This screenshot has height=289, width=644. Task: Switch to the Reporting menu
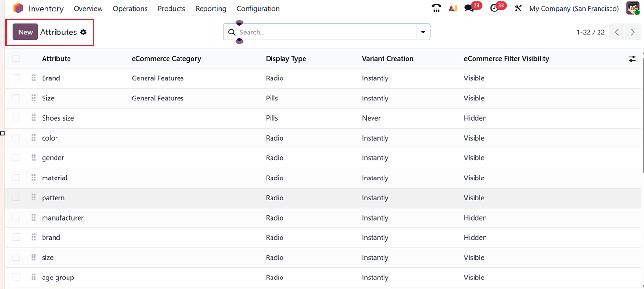coord(211,8)
